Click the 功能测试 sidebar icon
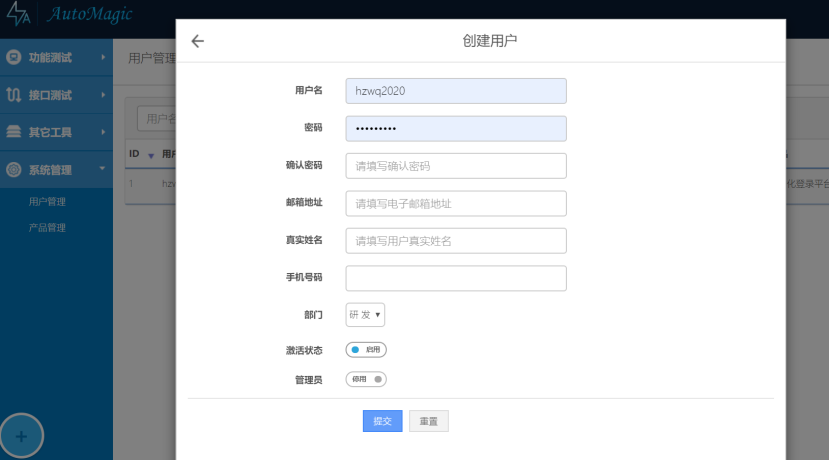Screen dimensions: 830x460 point(14,57)
